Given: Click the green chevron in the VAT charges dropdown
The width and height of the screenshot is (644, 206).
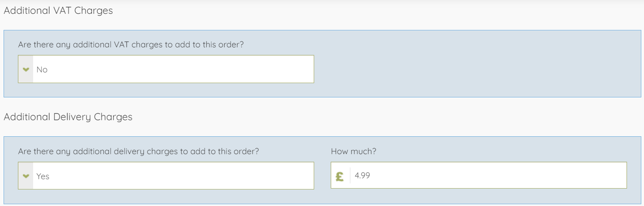Looking at the screenshot, I should tap(26, 69).
